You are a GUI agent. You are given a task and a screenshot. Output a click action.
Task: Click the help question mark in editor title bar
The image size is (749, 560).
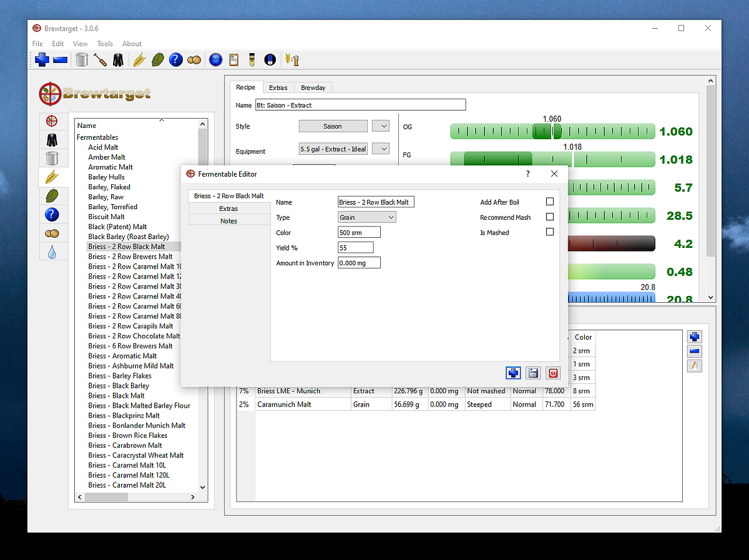pos(528,174)
